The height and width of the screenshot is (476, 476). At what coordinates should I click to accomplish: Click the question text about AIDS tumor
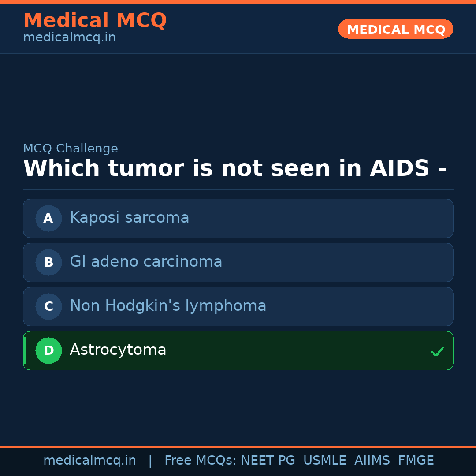click(235, 169)
